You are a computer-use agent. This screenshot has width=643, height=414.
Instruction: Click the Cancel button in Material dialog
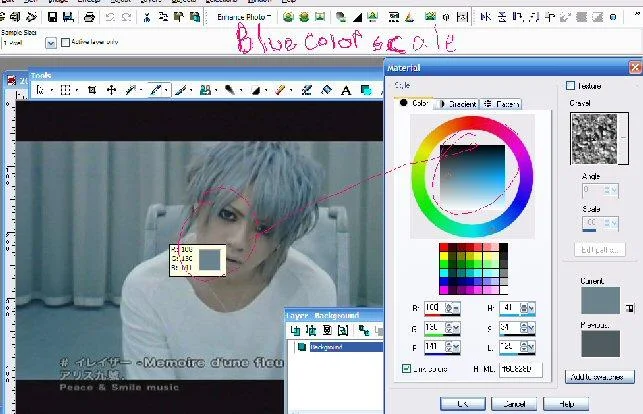514,404
